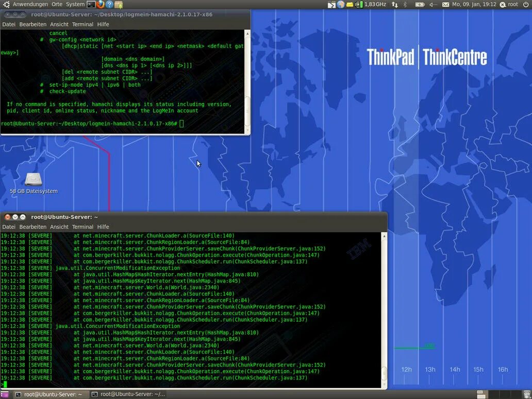Click the Bluetooth tray icon
Screen dimensions: 532x399
405,5
